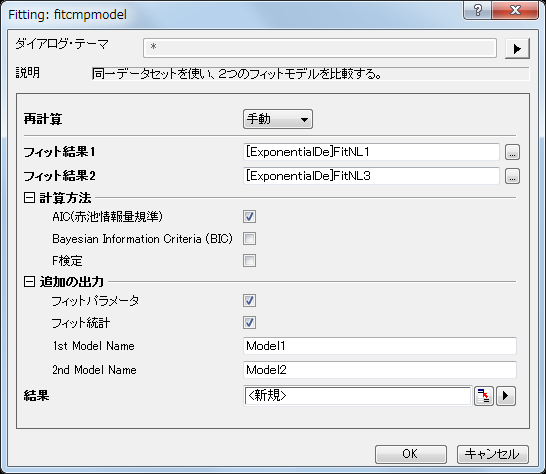The image size is (546, 474).
Task: Click the 2nd Model Name label
Action: click(x=94, y=370)
